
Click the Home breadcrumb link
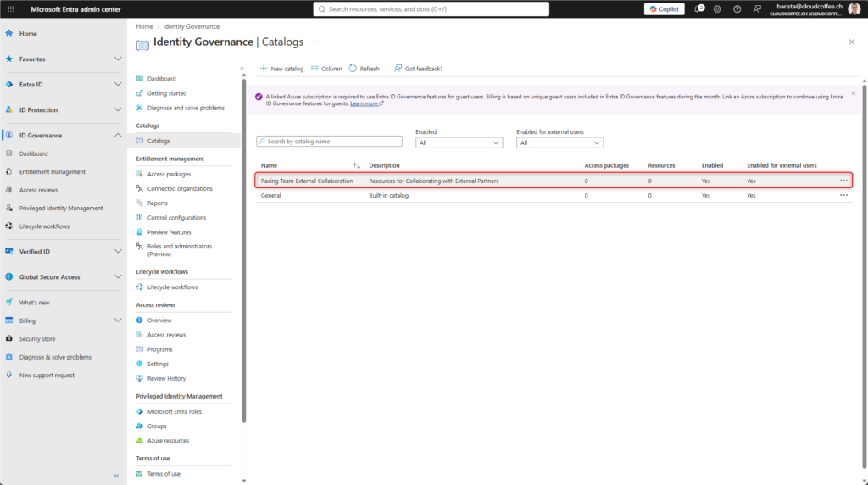[x=144, y=26]
